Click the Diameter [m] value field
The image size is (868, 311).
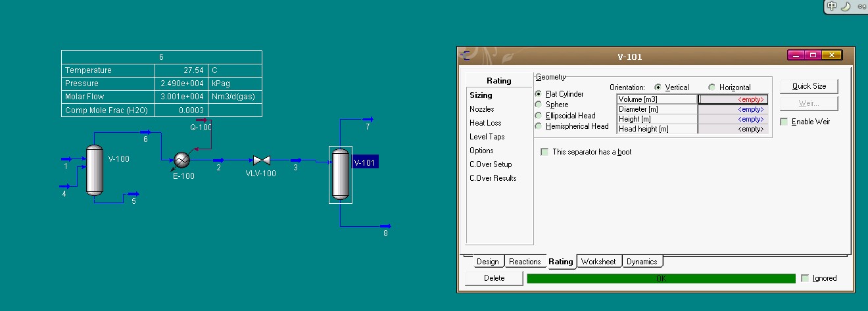pos(733,109)
